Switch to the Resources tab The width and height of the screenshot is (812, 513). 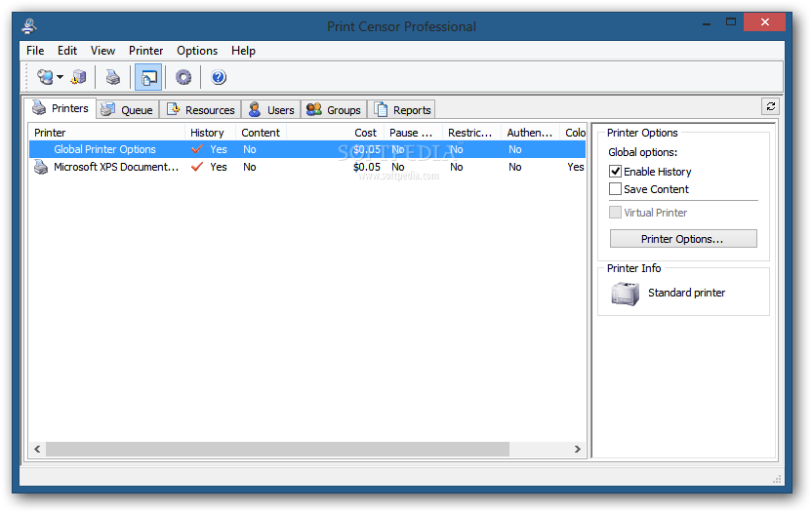(x=200, y=110)
